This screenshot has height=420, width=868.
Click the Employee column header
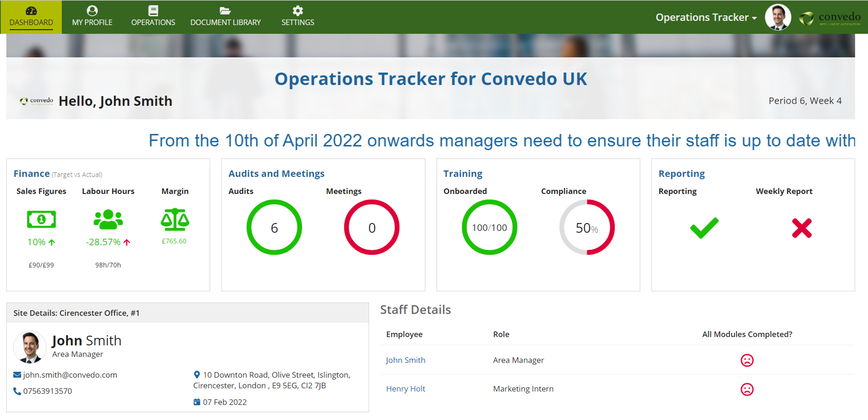pyautogui.click(x=404, y=334)
